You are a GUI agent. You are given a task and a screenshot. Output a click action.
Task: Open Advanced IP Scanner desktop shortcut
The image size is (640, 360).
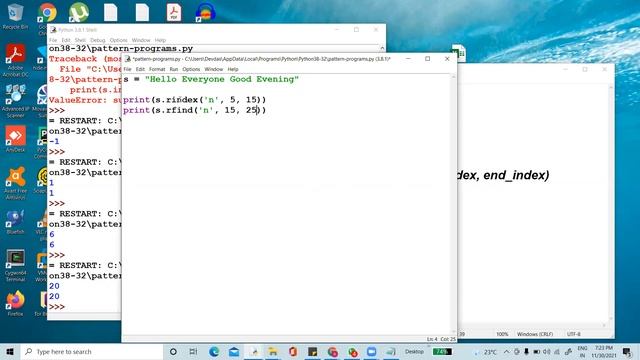click(15, 101)
